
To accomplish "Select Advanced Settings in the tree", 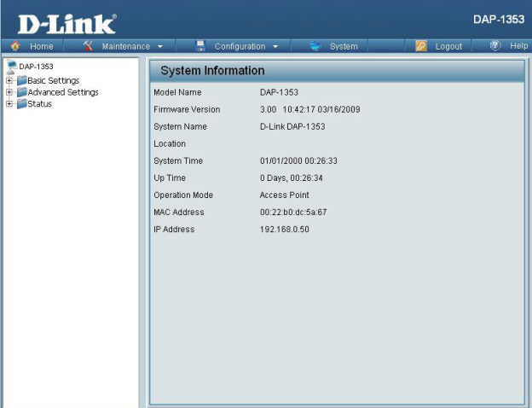I will pyautogui.click(x=63, y=92).
